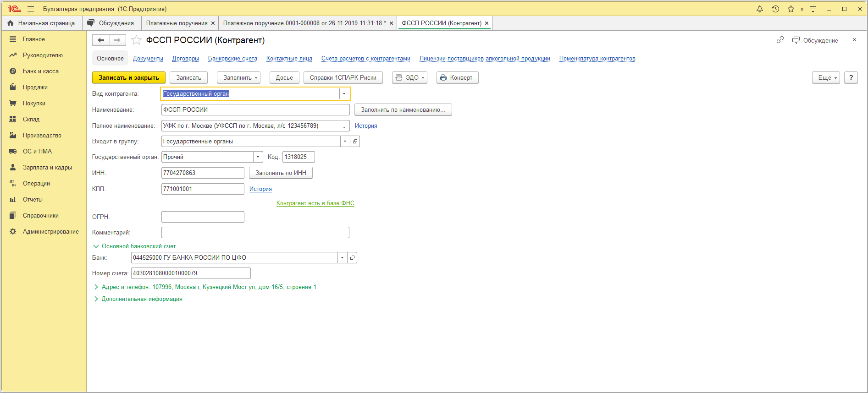Open the Государственные органы group form icon
The width and height of the screenshot is (868, 393).
pos(355,142)
